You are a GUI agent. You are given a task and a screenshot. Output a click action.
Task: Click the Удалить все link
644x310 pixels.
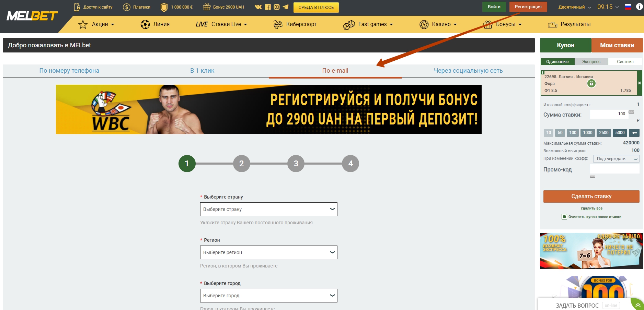coord(591,208)
